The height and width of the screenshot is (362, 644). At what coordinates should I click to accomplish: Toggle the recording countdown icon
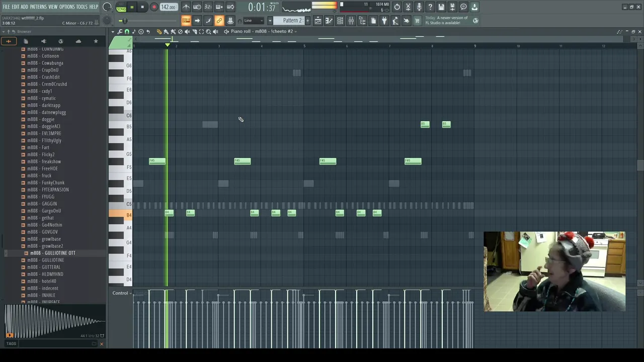coord(208,7)
